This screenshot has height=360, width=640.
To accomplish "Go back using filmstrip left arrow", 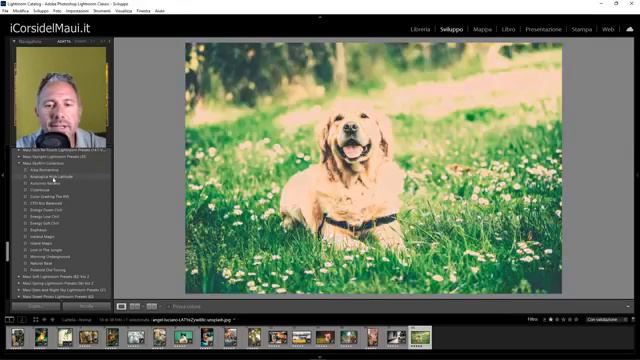I will point(44,320).
